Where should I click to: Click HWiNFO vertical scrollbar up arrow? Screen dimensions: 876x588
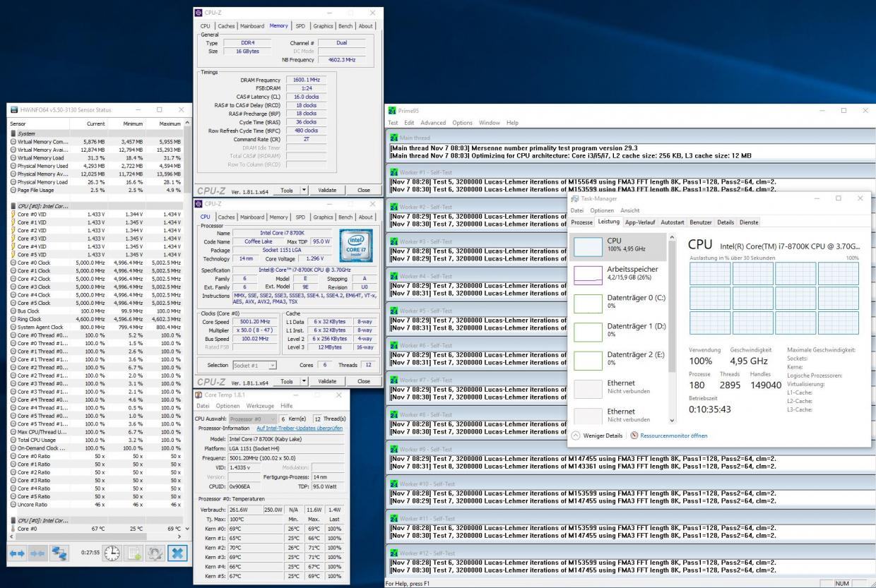tap(187, 124)
